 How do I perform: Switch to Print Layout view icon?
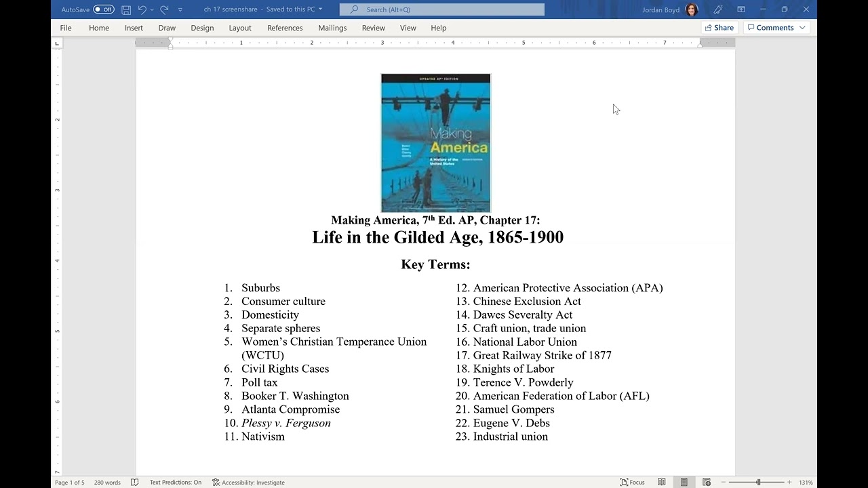point(684,483)
